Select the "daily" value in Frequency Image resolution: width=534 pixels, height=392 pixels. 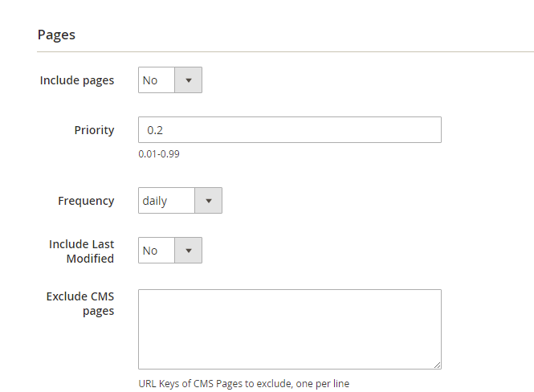click(x=155, y=201)
